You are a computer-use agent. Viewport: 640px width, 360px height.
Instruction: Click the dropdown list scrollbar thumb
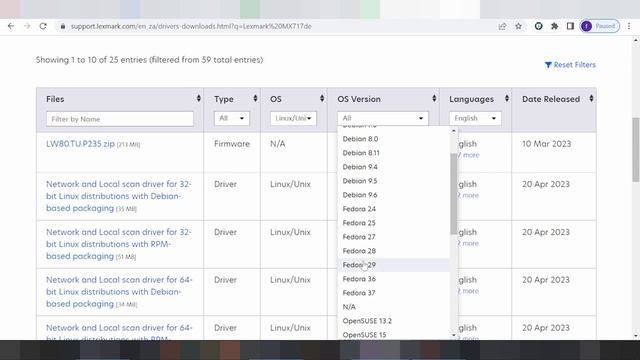pyautogui.click(x=453, y=194)
